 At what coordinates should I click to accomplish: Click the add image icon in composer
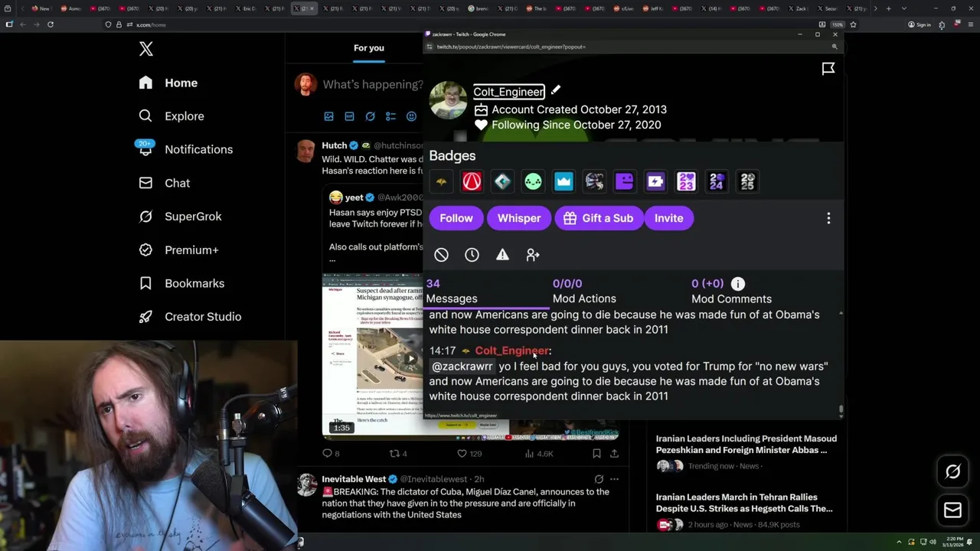[x=328, y=116]
